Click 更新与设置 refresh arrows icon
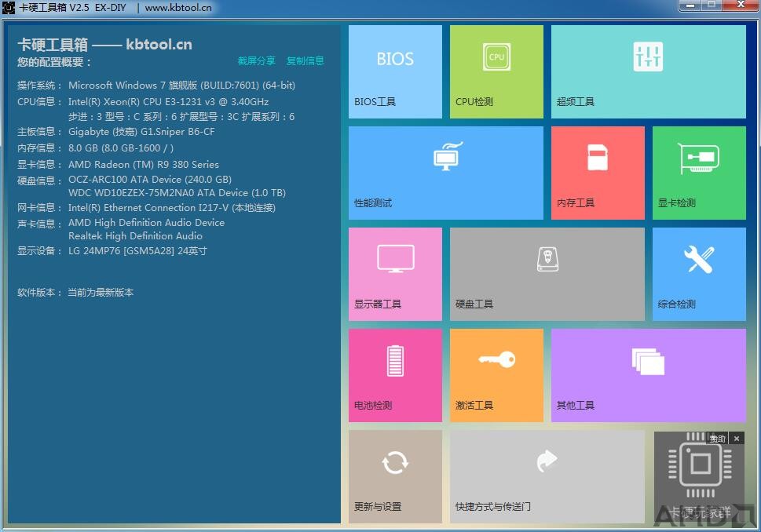Viewport: 761px width, 532px height. (395, 463)
